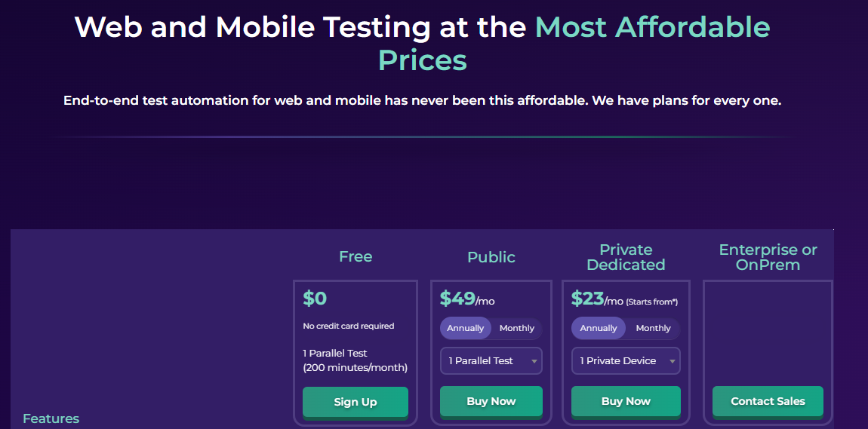Click the arrow icon in Parallel Test dropdown
This screenshot has width=868, height=429.
[x=534, y=362]
